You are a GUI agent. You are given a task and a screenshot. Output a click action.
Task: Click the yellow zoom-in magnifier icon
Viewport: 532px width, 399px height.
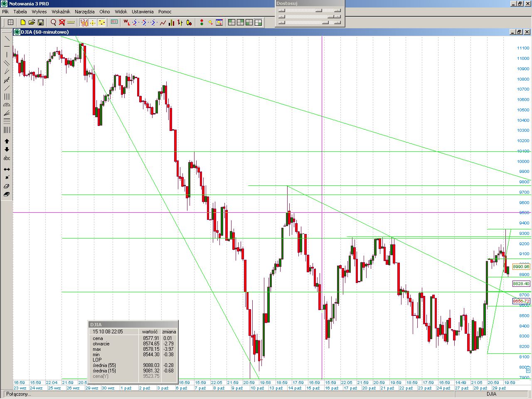pos(211,22)
